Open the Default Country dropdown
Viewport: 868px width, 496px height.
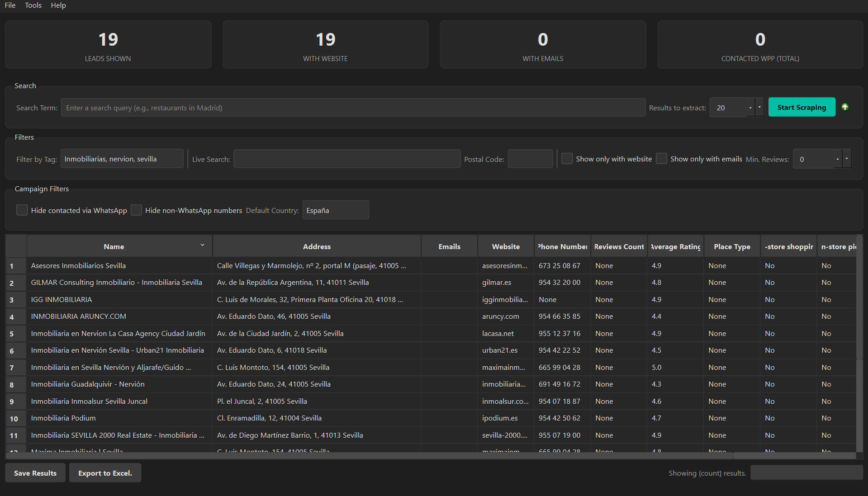tap(336, 210)
